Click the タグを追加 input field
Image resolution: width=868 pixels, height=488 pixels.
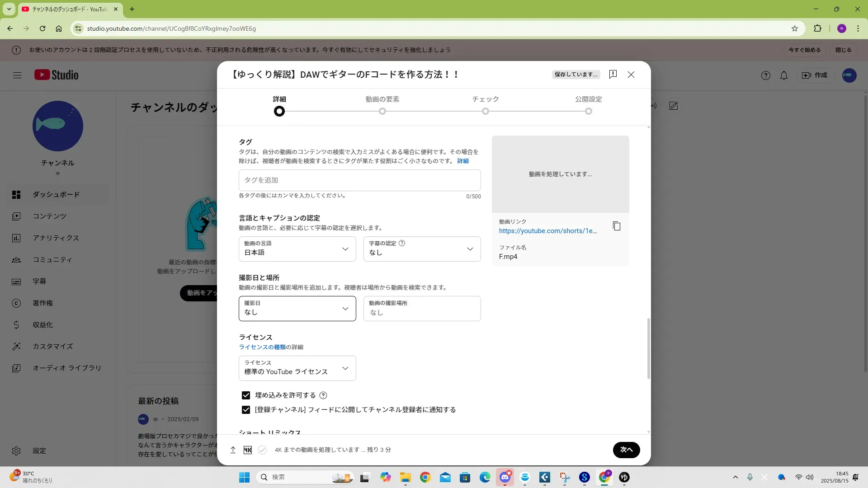pos(359,180)
